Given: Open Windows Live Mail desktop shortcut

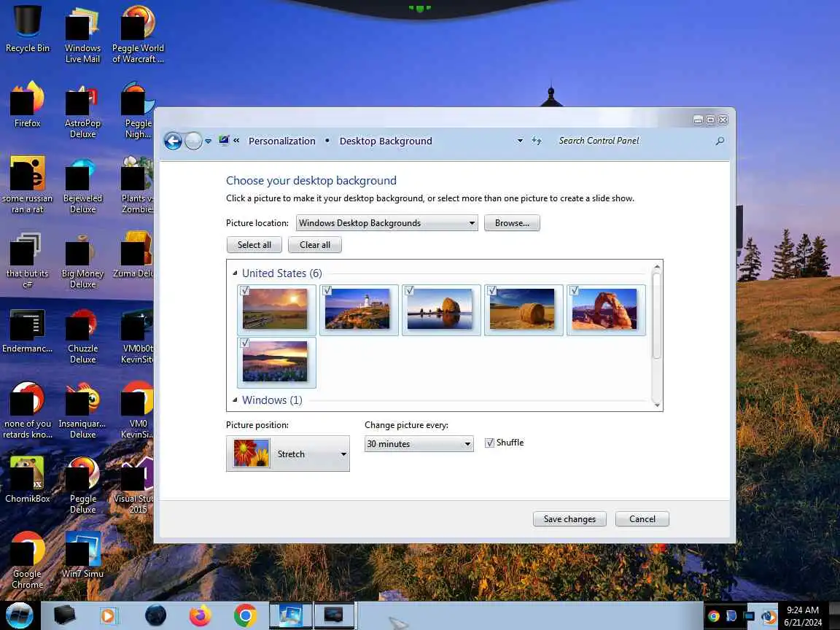Looking at the screenshot, I should click(x=82, y=35).
